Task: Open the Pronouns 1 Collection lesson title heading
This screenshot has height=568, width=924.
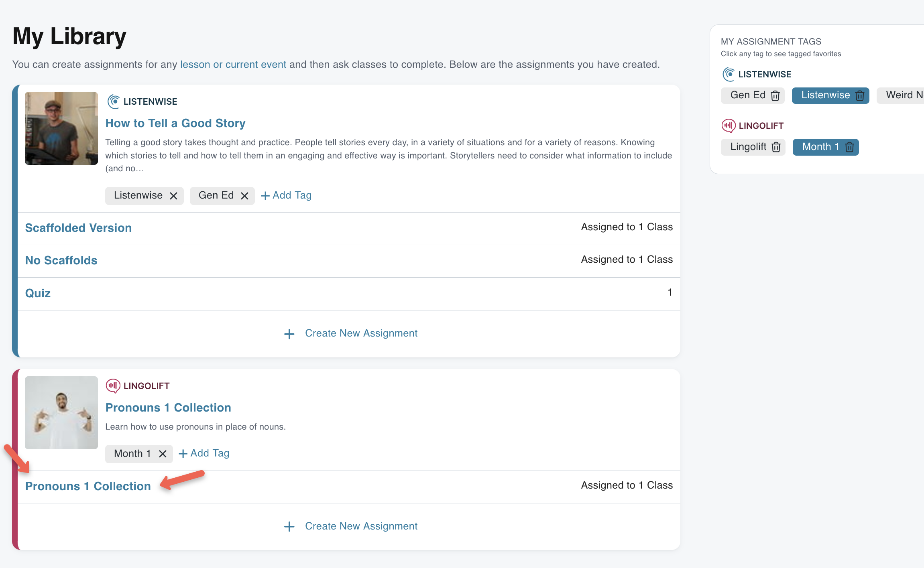Action: point(168,408)
